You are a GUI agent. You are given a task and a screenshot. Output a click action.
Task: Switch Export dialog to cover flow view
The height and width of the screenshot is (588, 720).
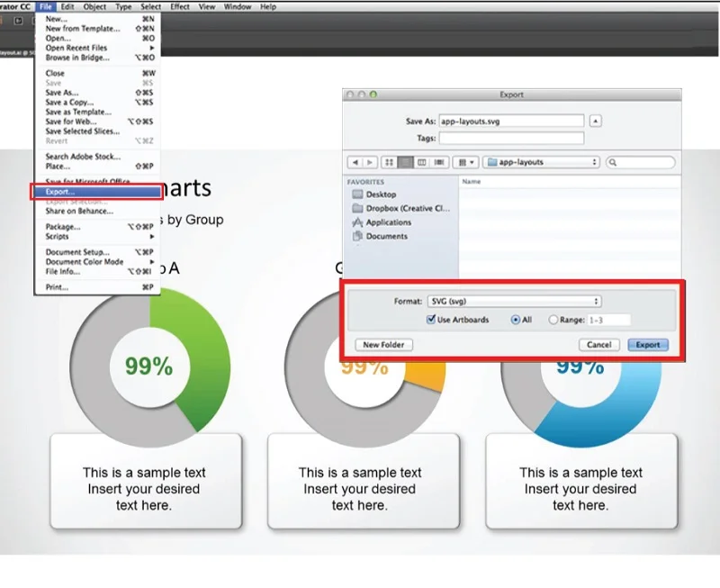click(x=439, y=162)
